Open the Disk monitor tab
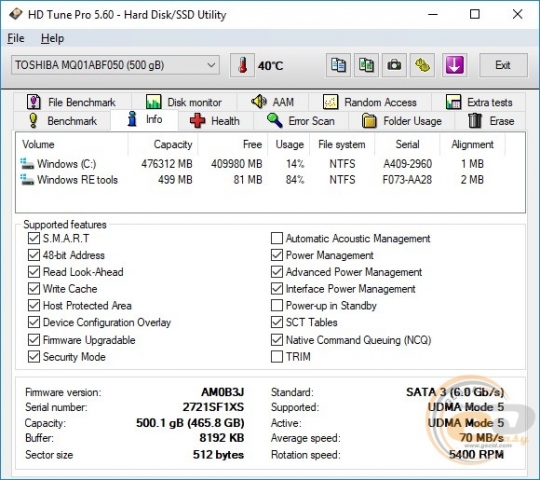540x480 pixels. pos(184,102)
